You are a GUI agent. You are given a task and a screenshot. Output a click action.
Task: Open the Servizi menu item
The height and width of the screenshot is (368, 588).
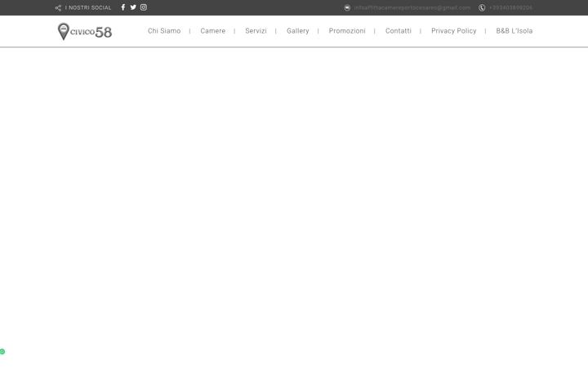(x=256, y=31)
